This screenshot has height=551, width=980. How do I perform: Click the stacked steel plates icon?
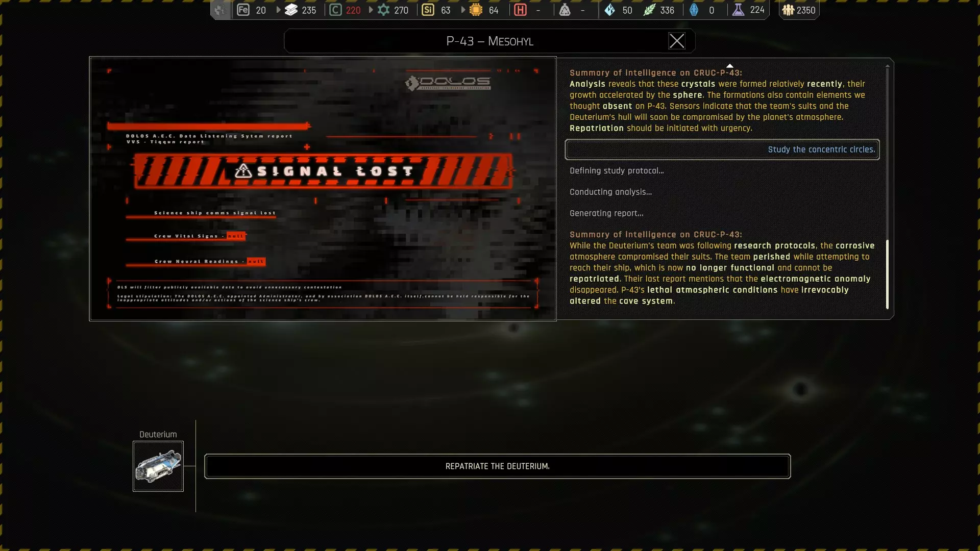(x=291, y=10)
